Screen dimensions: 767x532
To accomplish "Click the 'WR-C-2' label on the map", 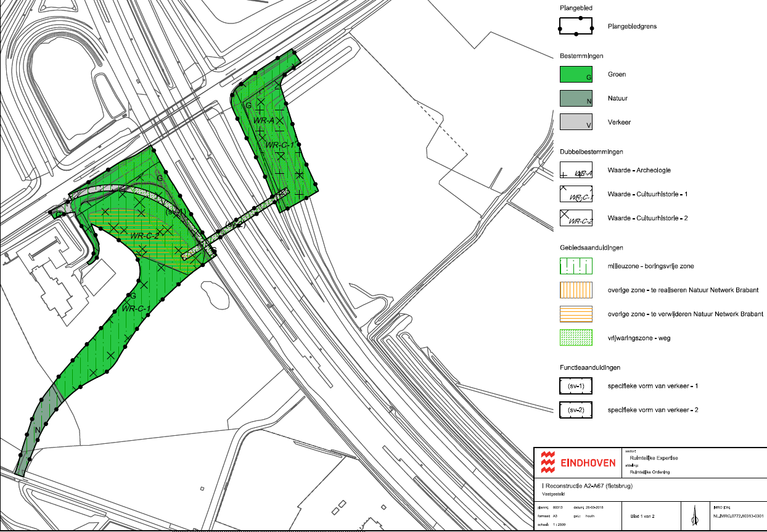I will 144,235.
